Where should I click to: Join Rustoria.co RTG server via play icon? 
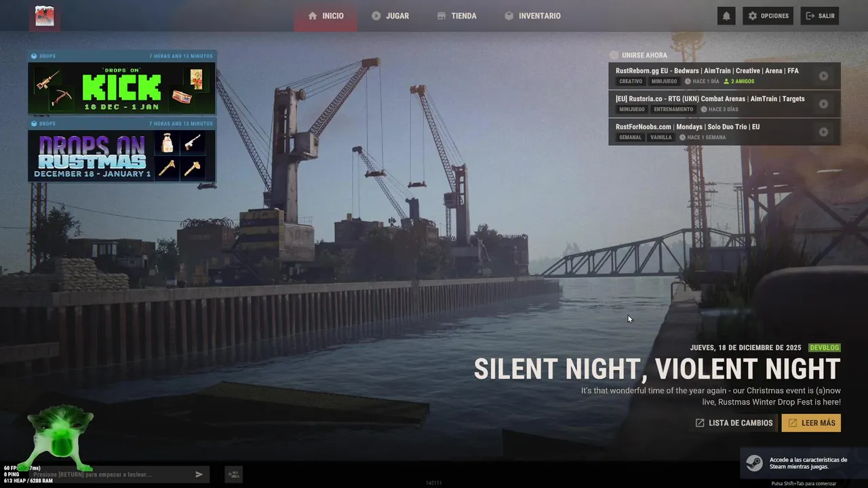pyautogui.click(x=823, y=104)
